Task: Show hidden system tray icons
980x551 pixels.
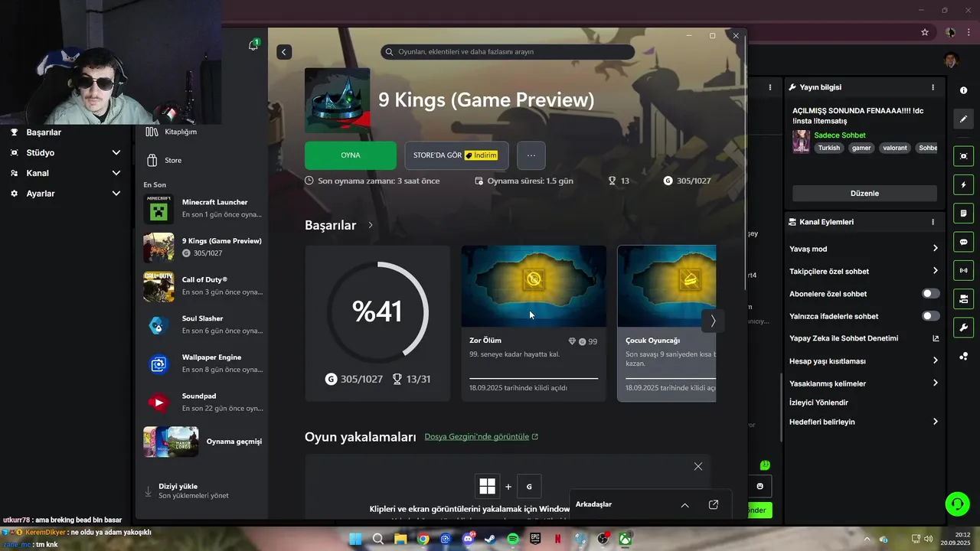Action: point(865,539)
